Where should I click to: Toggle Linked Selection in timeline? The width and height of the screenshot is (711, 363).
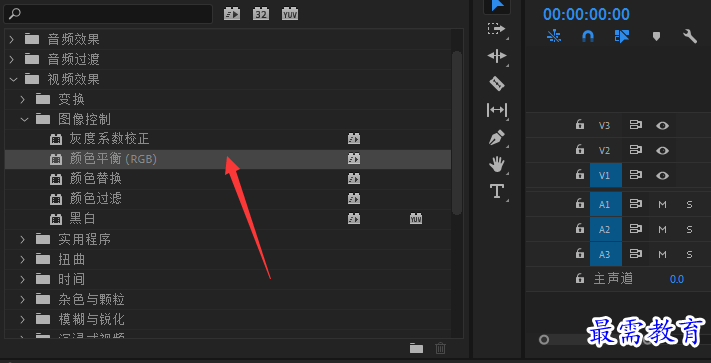pyautogui.click(x=622, y=36)
